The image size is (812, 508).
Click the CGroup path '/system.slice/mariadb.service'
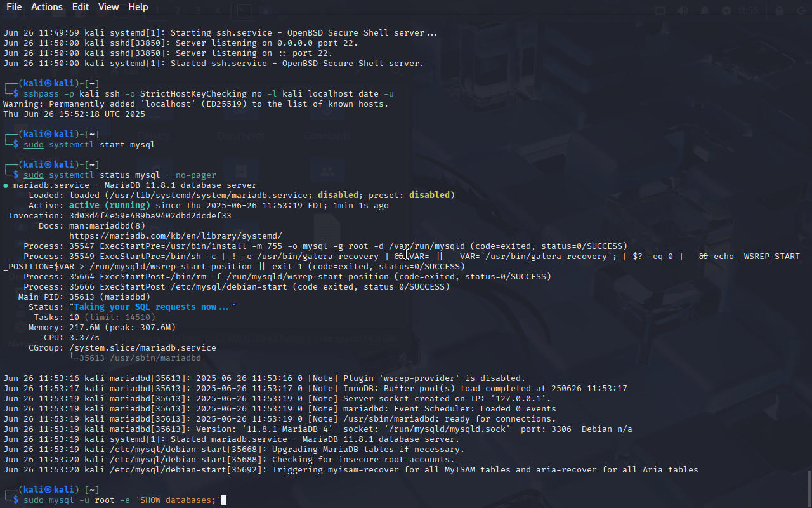143,348
